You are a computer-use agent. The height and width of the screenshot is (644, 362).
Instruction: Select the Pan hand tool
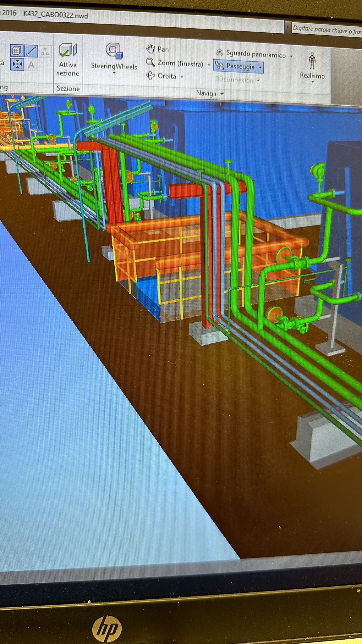[151, 49]
